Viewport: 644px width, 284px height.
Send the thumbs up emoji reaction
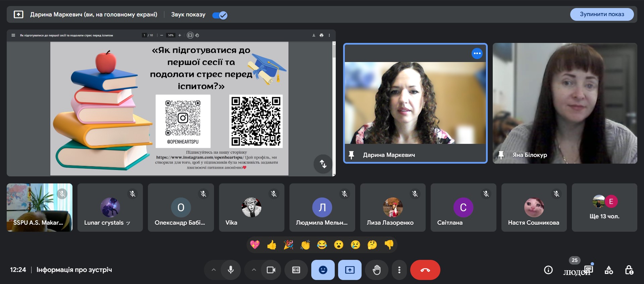tap(271, 245)
